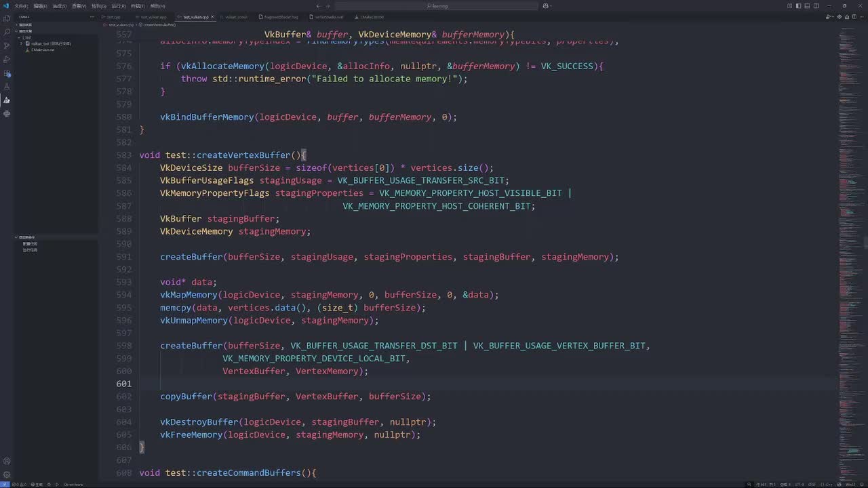The width and height of the screenshot is (868, 488).
Task: Click vkUnmapMemory on line 596
Action: pos(194,321)
